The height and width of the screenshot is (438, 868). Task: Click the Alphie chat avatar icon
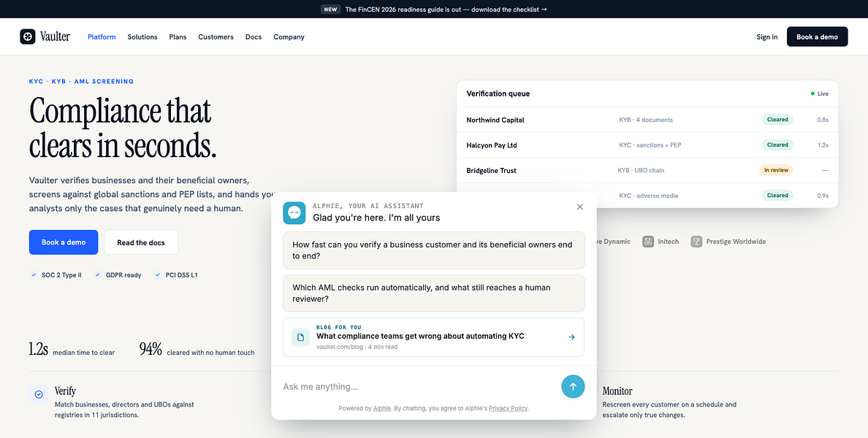click(294, 213)
